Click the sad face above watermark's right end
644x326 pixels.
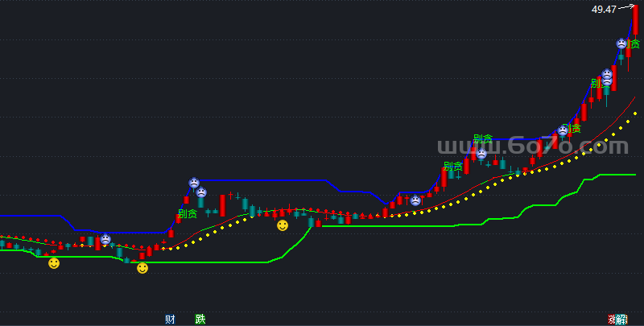tap(563, 130)
